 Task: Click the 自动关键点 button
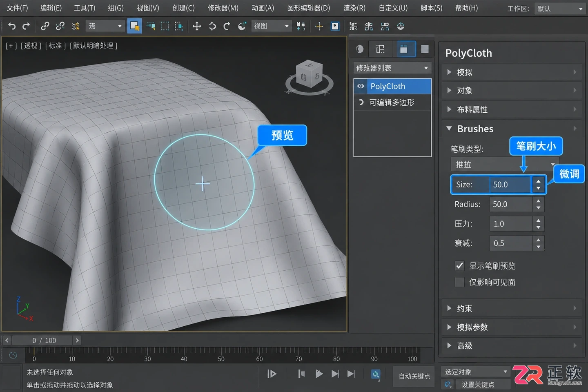tap(414, 376)
